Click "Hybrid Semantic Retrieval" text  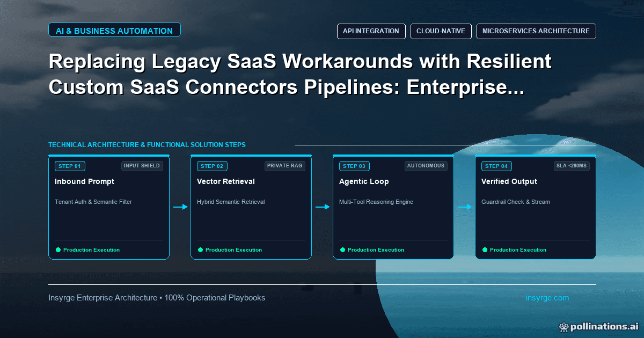tap(231, 202)
